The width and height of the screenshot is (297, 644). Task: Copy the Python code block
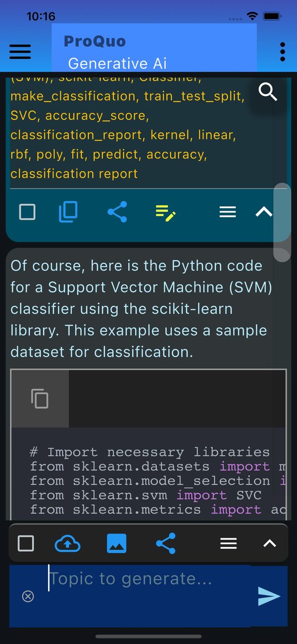coord(40,399)
